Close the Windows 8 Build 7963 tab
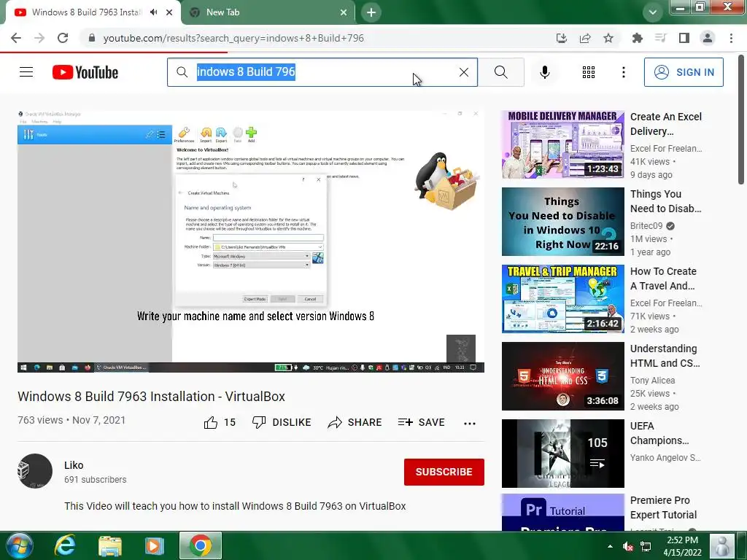 point(169,12)
